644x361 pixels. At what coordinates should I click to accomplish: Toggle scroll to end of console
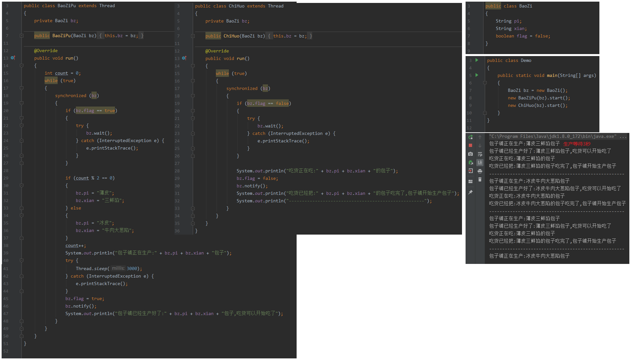point(480,162)
